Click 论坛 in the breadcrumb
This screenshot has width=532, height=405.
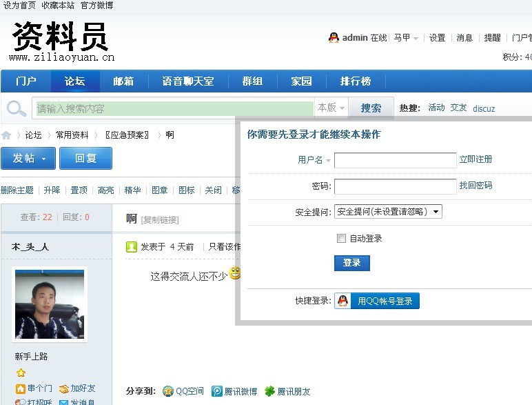pyautogui.click(x=33, y=135)
